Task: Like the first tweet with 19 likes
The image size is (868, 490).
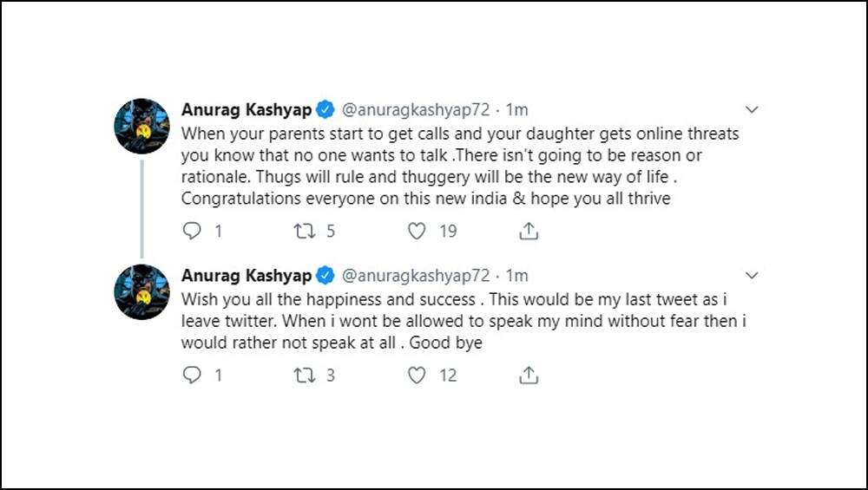Action: pos(417,231)
